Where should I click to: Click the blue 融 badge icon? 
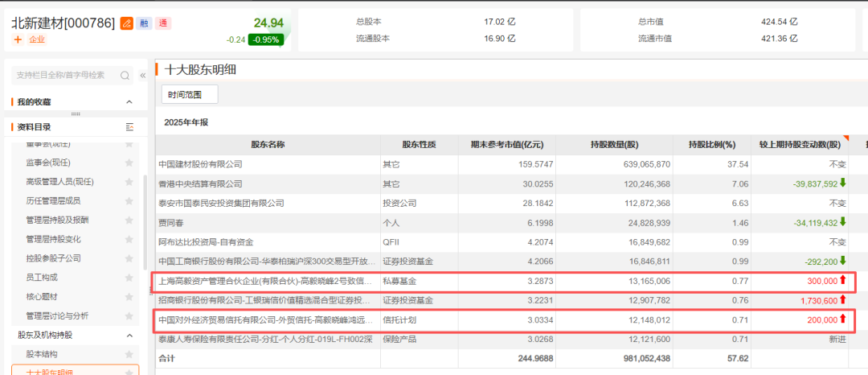tap(144, 23)
